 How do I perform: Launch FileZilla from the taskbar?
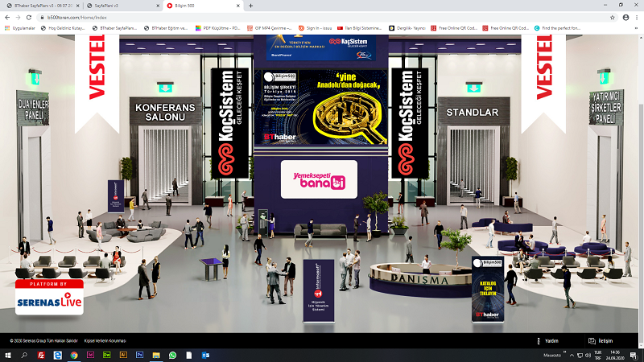click(41, 355)
